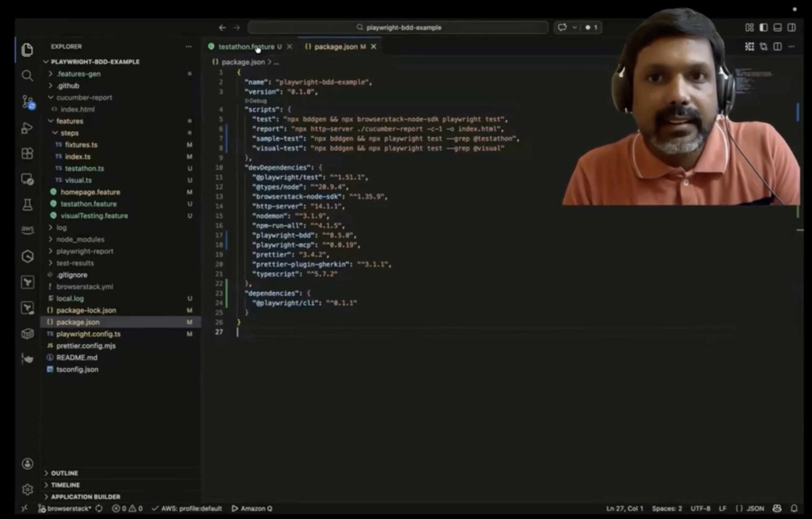The width and height of the screenshot is (812, 519).
Task: Open the chat icon in title bar
Action: click(x=562, y=27)
